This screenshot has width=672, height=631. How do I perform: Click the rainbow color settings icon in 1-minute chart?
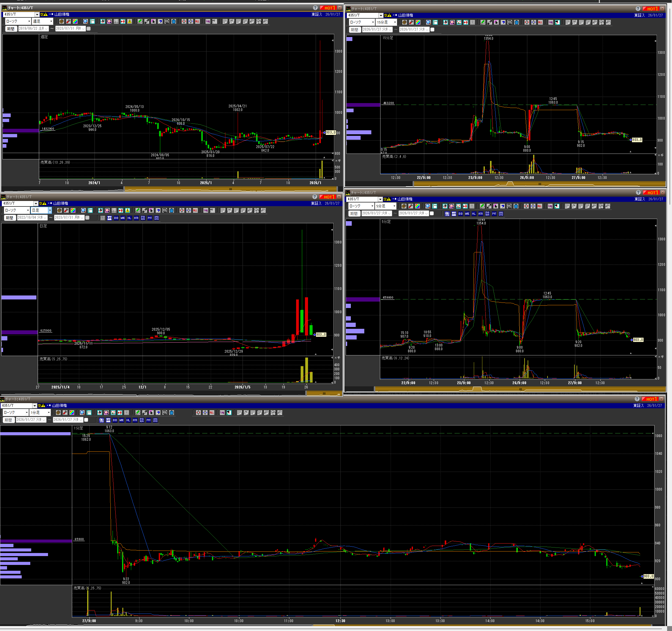tap(72, 412)
